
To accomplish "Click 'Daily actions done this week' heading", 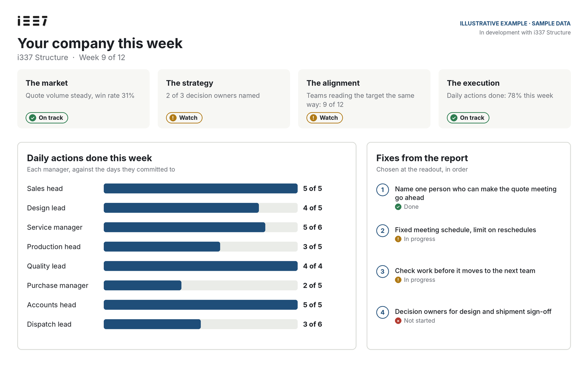I will [x=89, y=158].
